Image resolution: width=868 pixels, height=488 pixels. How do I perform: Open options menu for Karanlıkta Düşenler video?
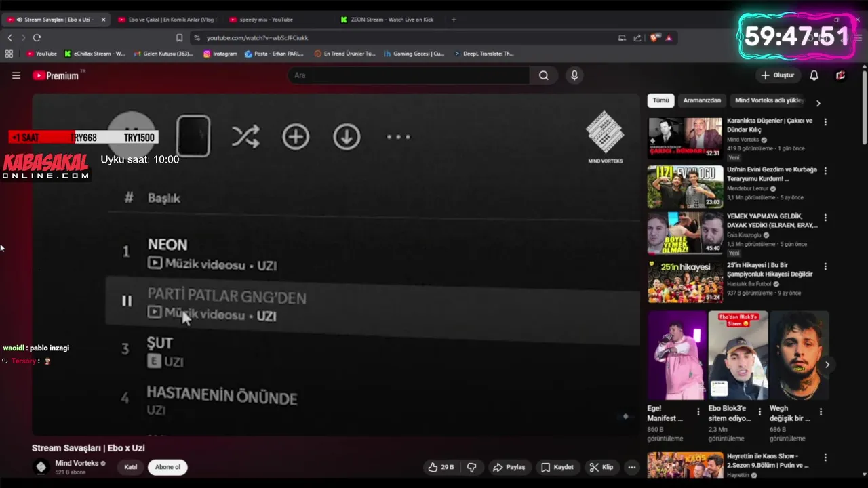[825, 122]
